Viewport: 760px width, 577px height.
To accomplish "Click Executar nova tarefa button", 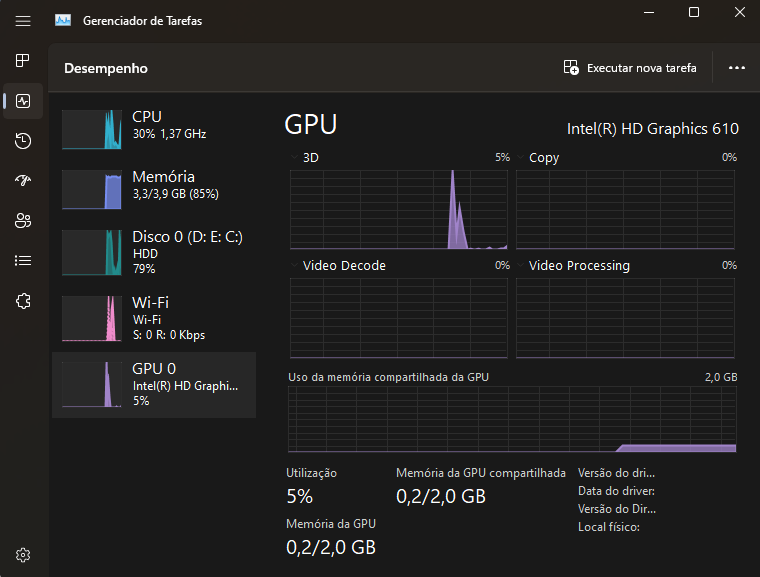I will click(x=630, y=68).
